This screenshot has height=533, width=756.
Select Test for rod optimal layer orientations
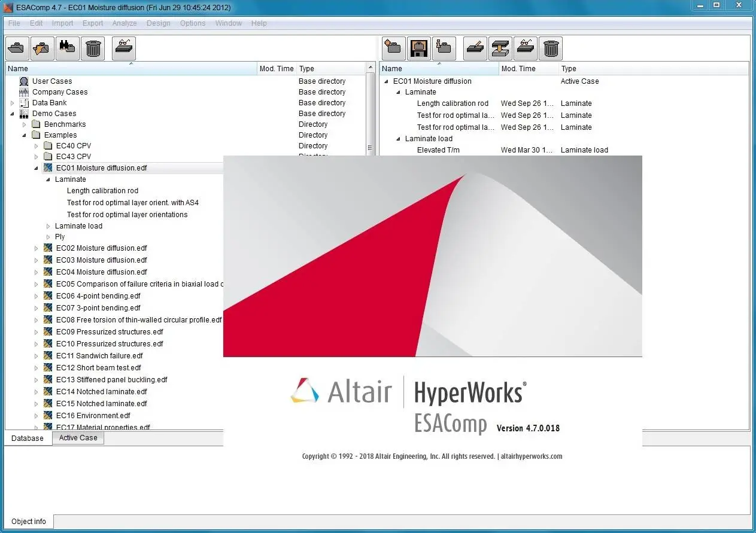click(127, 215)
